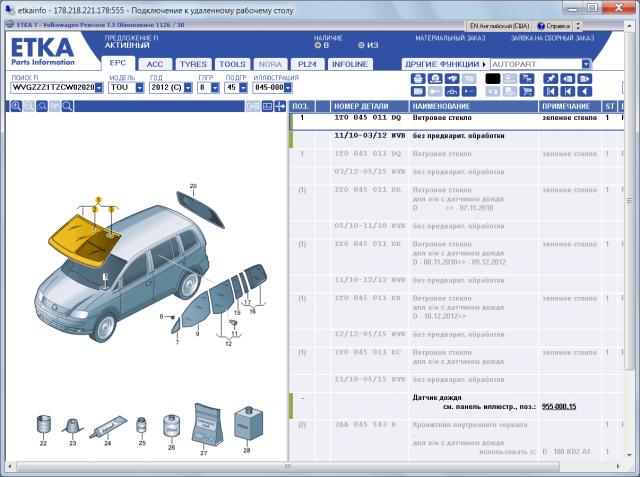Screen dimensions: 640x477
Task: Click the window icon below the printer
Action: tap(418, 91)
